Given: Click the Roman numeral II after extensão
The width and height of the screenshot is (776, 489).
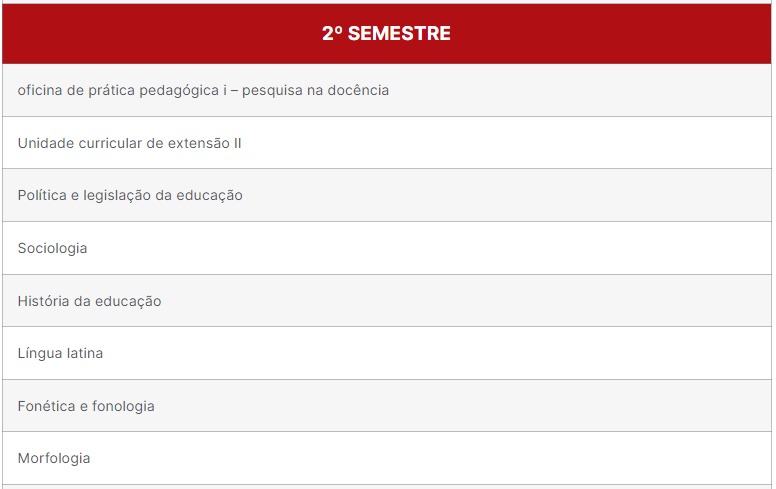Looking at the screenshot, I should (238, 143).
